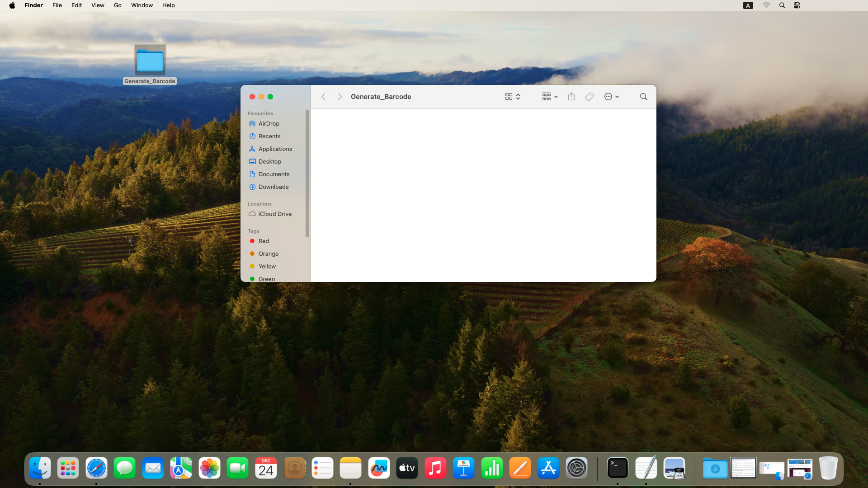Go forward with the right chevron
The image size is (868, 488).
[x=340, y=97]
